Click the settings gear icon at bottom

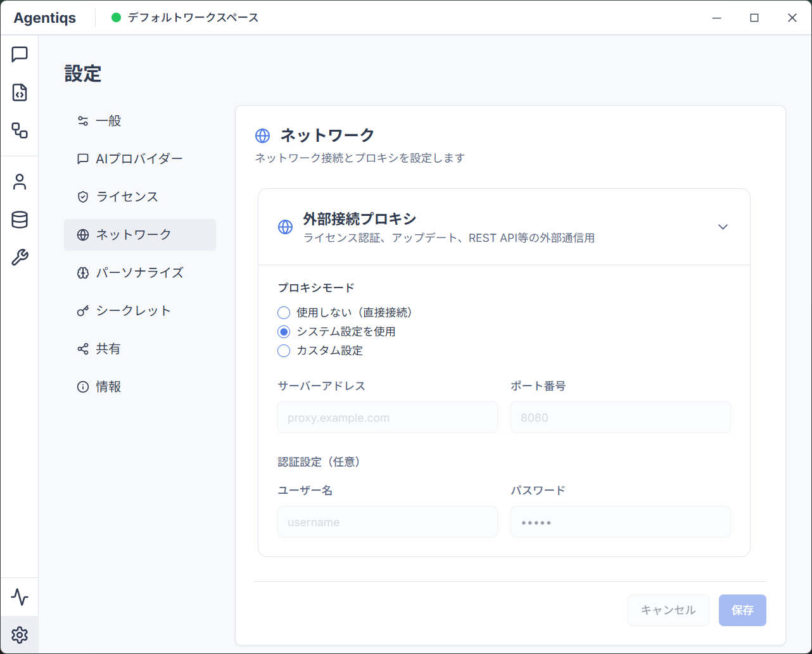tap(20, 635)
